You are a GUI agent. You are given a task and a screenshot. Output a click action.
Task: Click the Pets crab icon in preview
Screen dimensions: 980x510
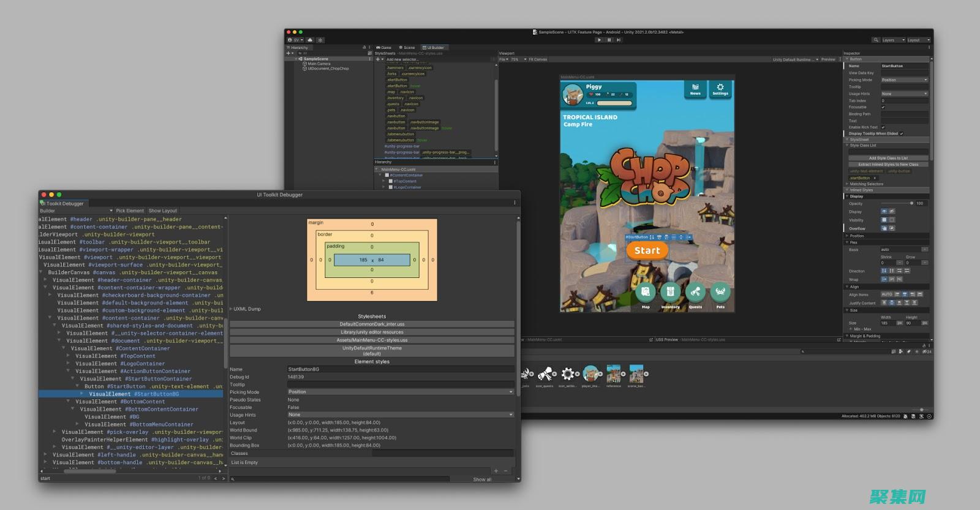coord(720,293)
